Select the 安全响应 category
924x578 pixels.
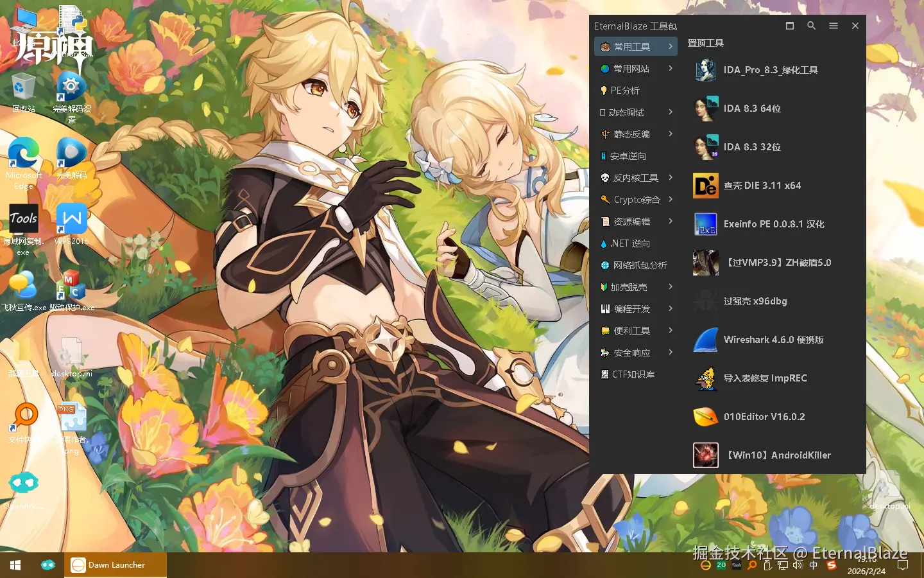point(636,353)
